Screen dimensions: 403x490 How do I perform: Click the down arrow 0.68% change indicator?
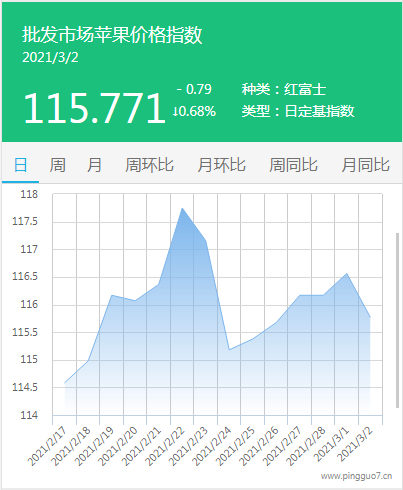194,111
